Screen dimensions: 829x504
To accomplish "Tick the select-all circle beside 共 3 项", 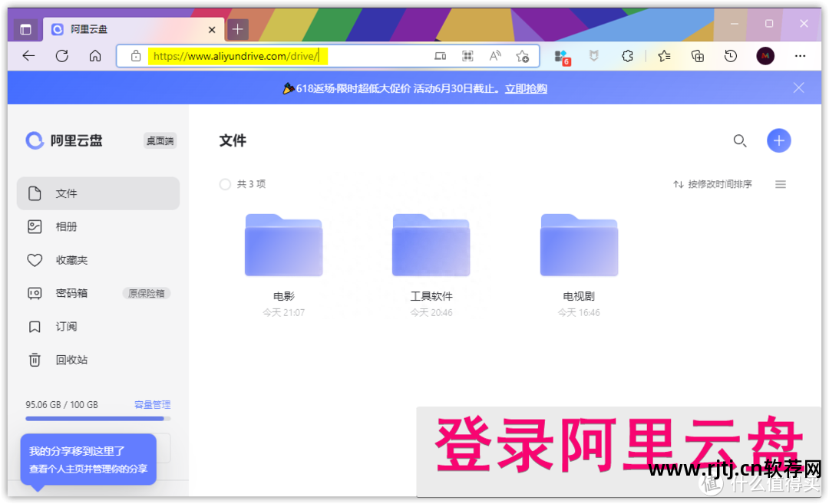I will [225, 184].
